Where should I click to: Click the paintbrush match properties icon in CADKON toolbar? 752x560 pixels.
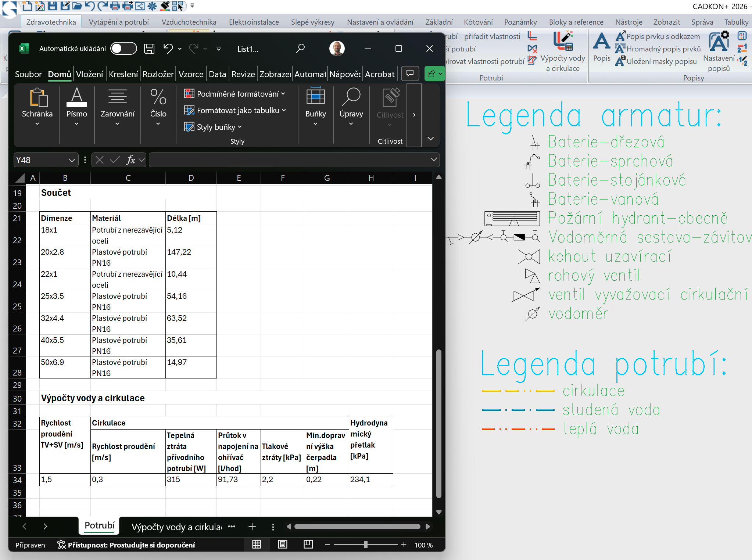click(165, 6)
